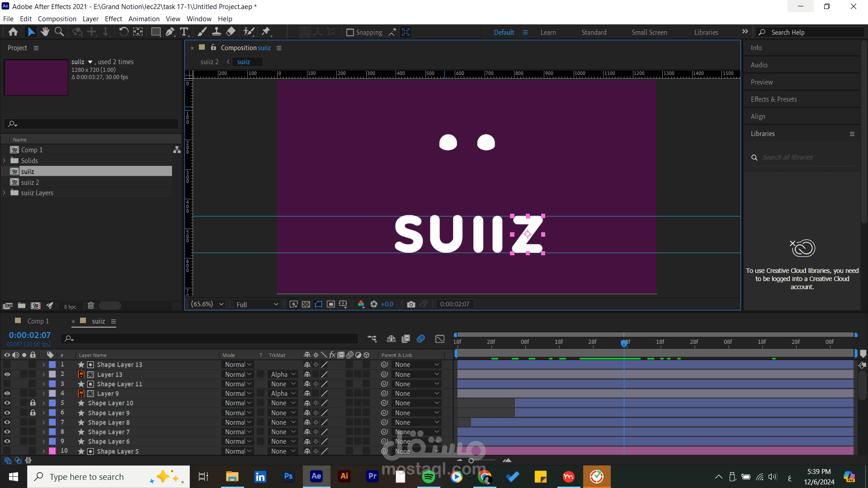Open the Effects & Presets panel
This screenshot has height=488, width=868.
coord(774,99)
